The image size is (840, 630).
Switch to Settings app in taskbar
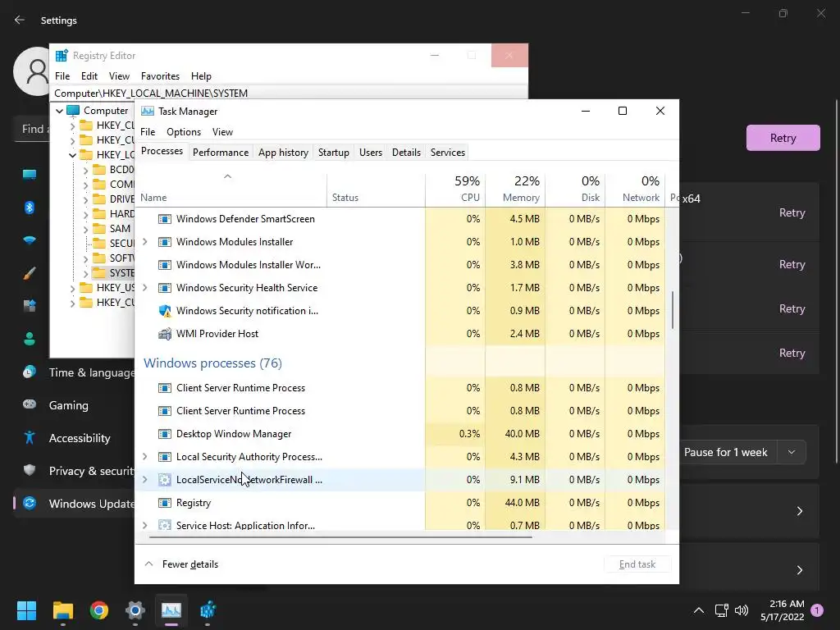(135, 610)
